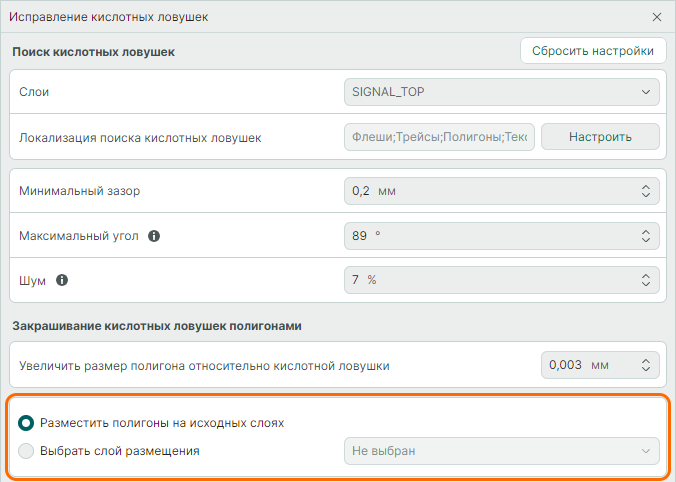Image resolution: width=676 pixels, height=482 pixels.
Task: Select Выбрать слой размещения radio option
Action: click(x=26, y=451)
